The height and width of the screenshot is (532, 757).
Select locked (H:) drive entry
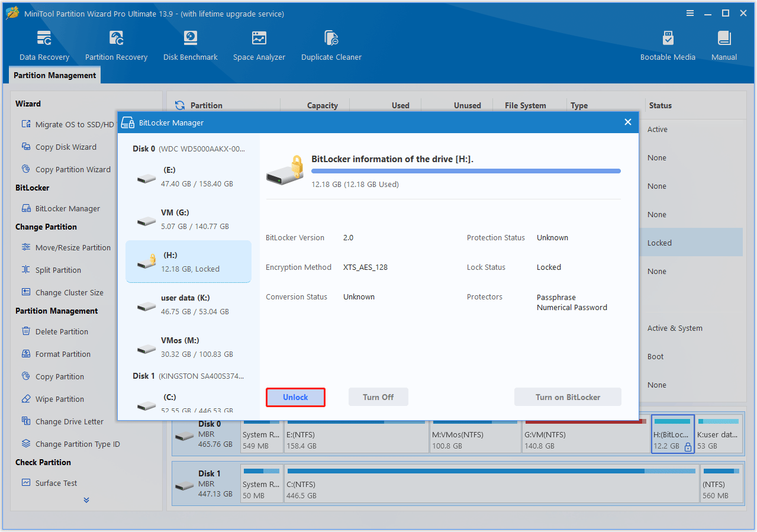(188, 262)
